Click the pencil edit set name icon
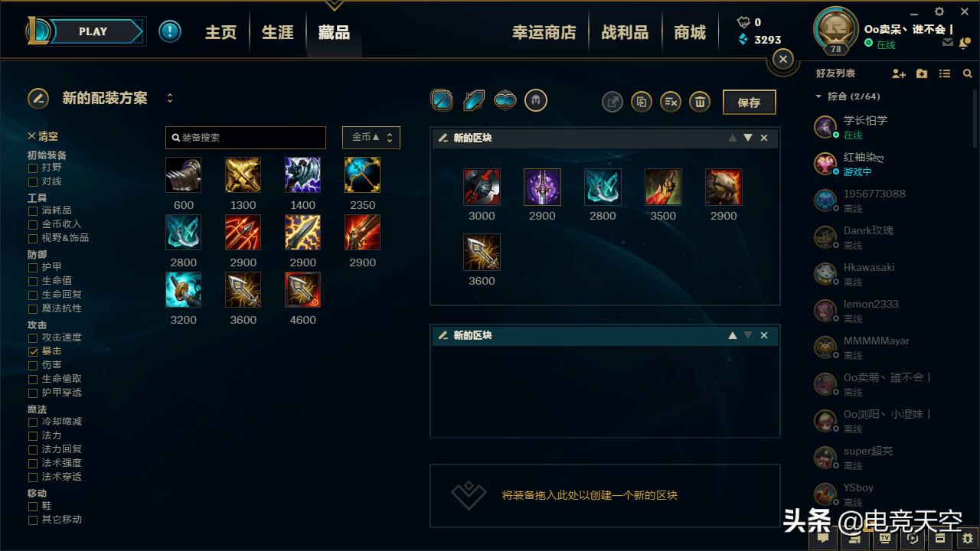Viewport: 980px width, 551px height. tap(38, 99)
